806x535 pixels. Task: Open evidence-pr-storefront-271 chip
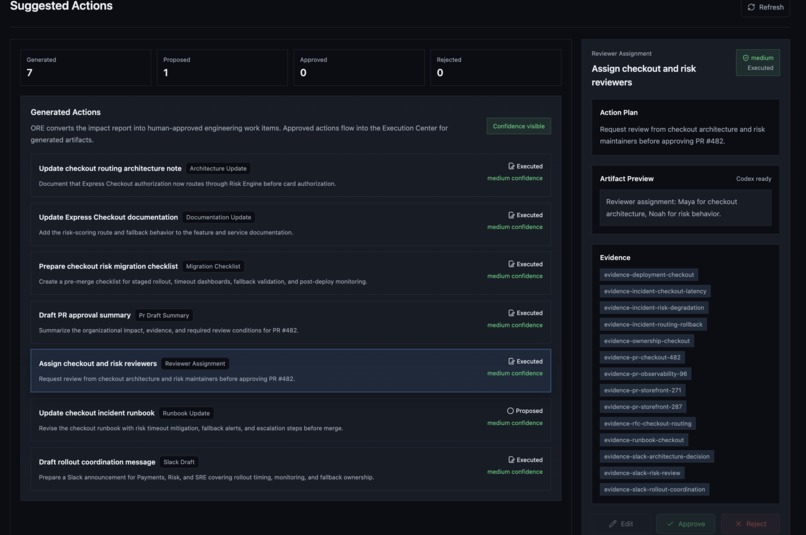(x=643, y=391)
